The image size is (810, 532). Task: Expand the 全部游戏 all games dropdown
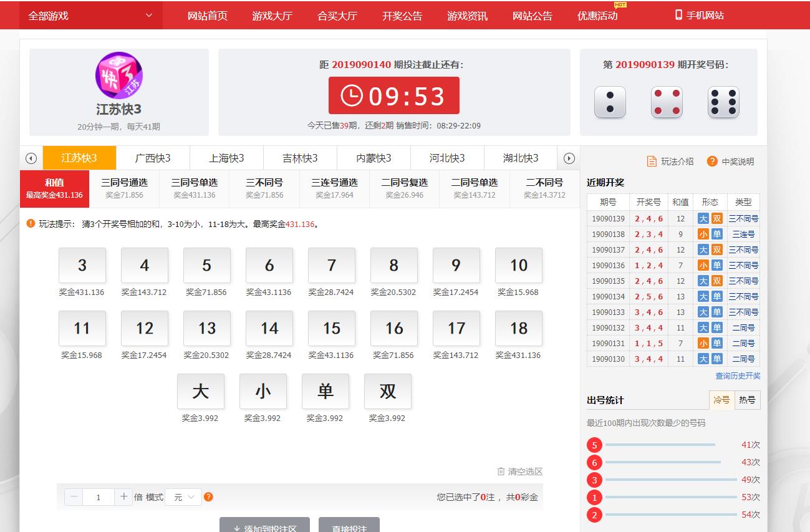point(90,16)
